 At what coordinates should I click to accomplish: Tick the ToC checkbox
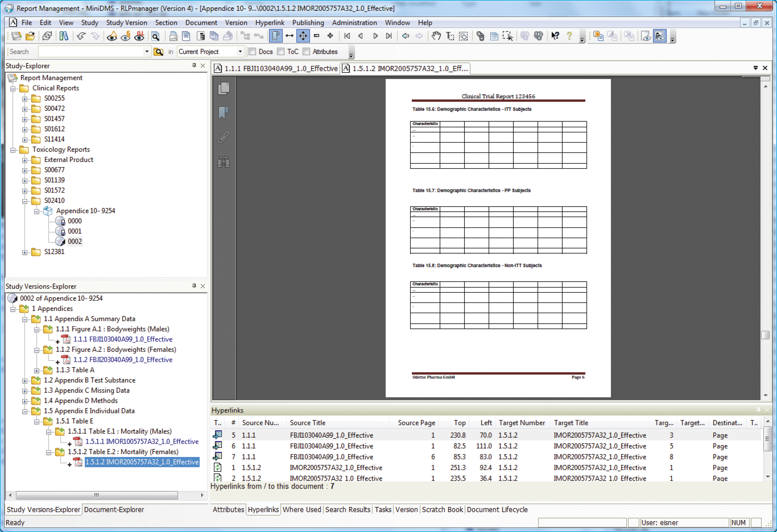click(281, 52)
